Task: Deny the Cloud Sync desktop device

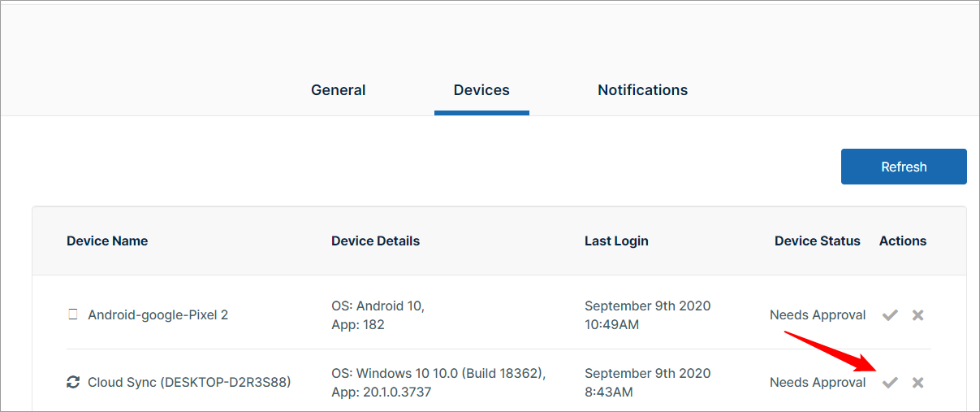Action: click(x=917, y=383)
